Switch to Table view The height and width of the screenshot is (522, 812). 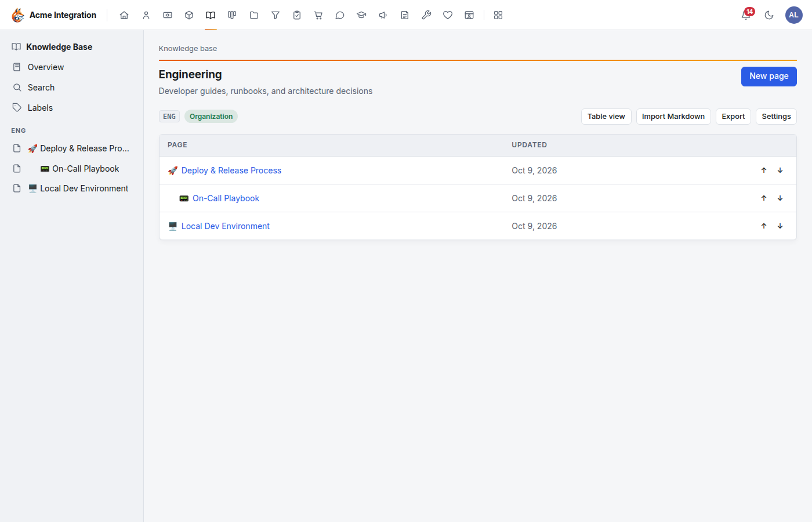(x=606, y=117)
